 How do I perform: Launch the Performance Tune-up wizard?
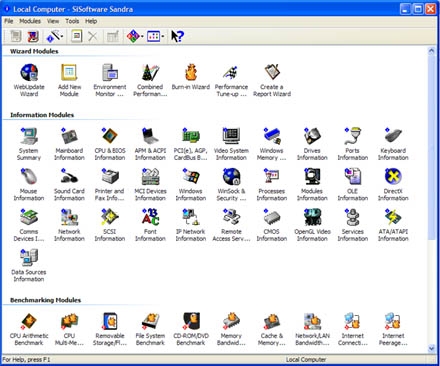pos(231,80)
